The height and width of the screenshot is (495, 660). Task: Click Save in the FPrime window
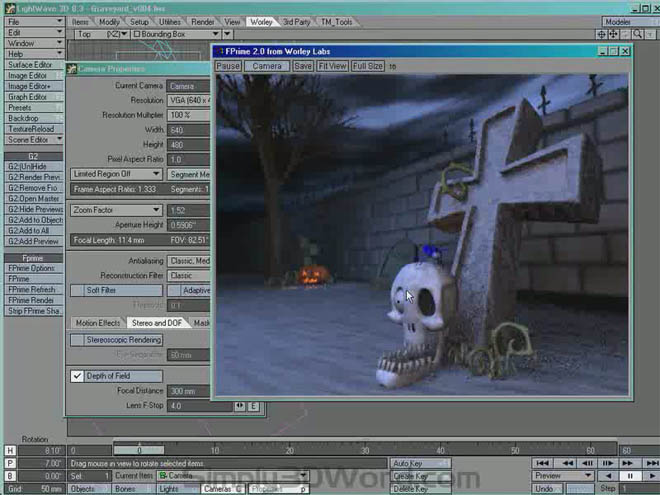(303, 66)
